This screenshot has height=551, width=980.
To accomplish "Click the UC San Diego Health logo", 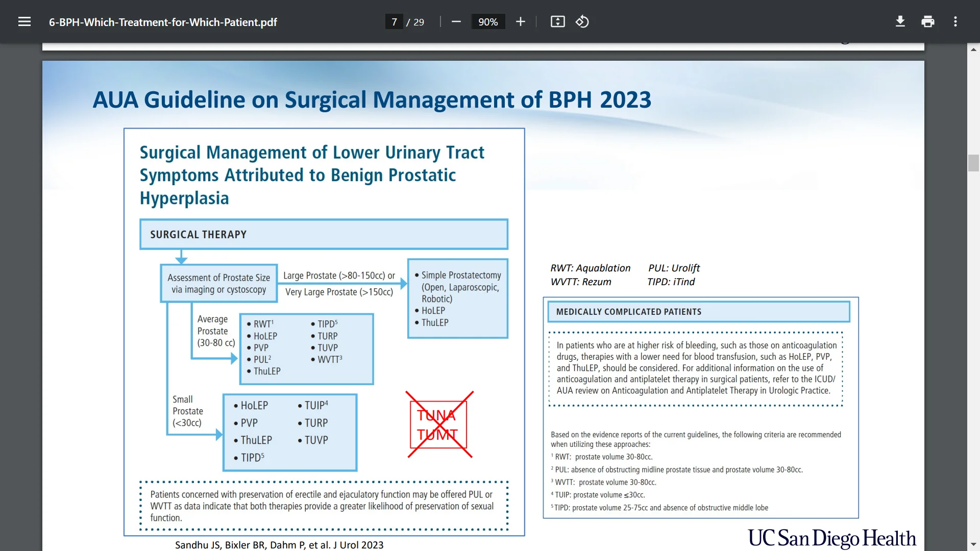I will [832, 538].
